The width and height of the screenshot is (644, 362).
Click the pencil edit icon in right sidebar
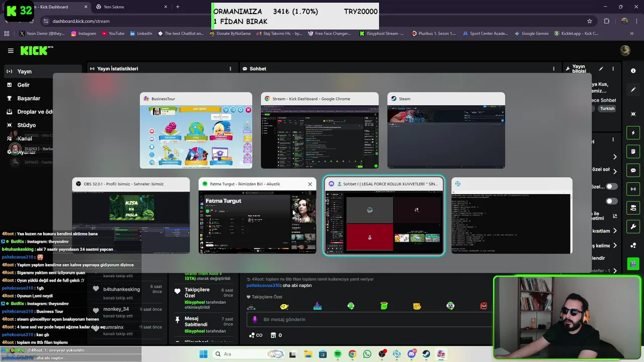tap(633, 89)
